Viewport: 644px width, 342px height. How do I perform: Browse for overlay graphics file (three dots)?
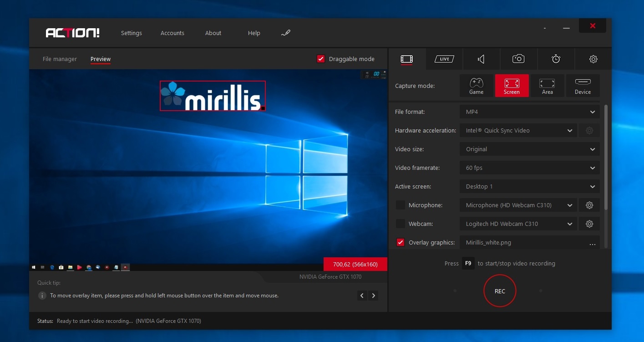592,243
